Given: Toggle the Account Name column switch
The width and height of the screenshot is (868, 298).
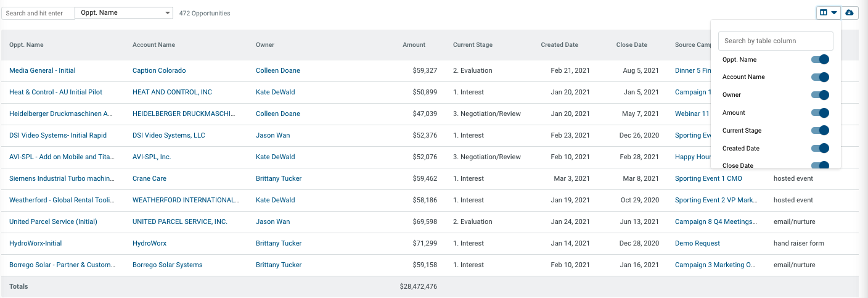Looking at the screenshot, I should (x=820, y=77).
